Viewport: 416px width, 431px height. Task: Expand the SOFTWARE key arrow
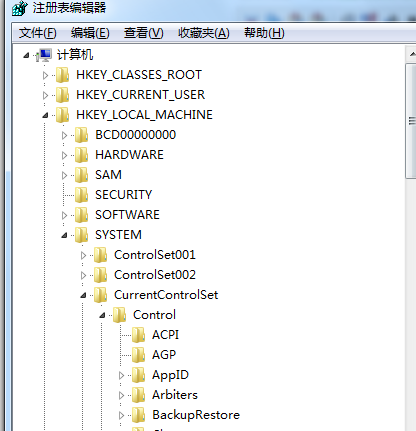(x=64, y=216)
